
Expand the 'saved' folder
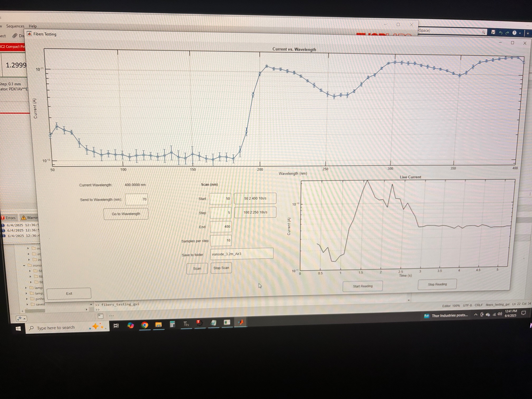pos(27,304)
